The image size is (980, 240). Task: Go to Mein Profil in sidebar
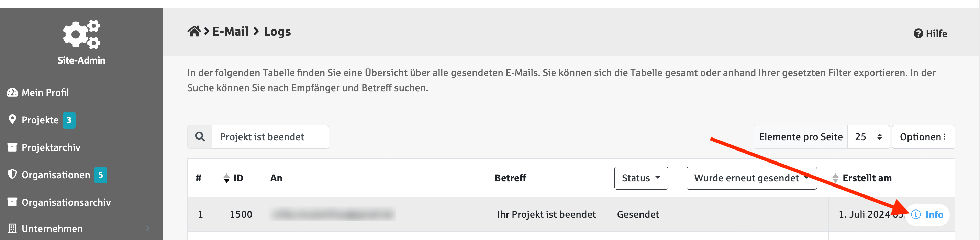45,93
